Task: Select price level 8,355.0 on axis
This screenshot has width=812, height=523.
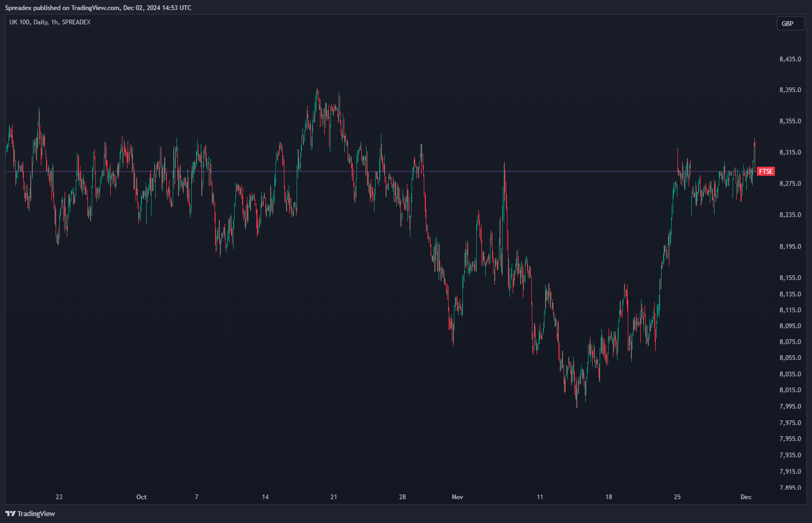Action: [x=790, y=121]
